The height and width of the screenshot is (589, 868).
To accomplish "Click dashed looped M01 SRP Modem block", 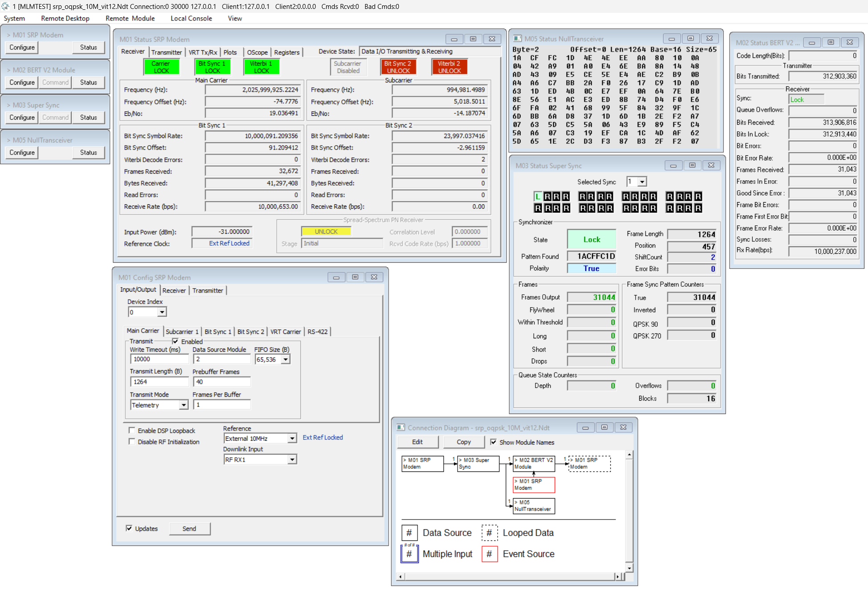I will tap(589, 463).
